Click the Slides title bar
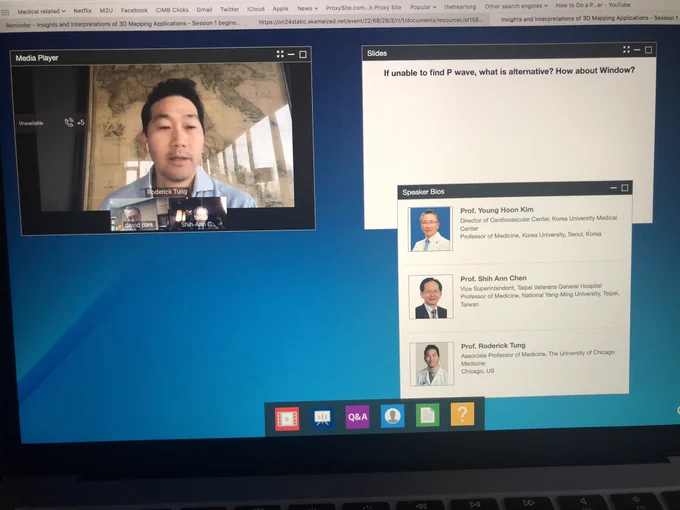Screen dimensions: 680x510 coord(509,52)
